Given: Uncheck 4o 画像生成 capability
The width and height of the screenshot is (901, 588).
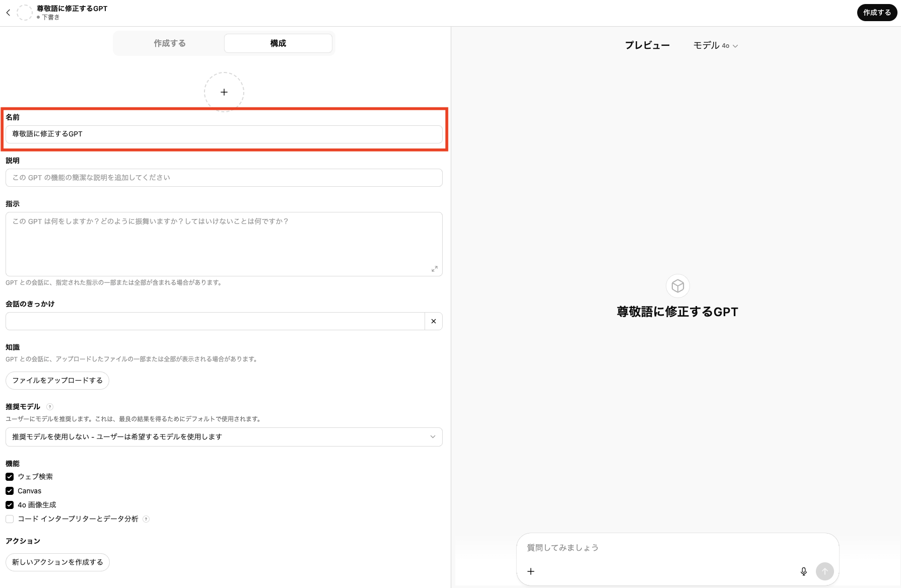Looking at the screenshot, I should click(x=10, y=505).
